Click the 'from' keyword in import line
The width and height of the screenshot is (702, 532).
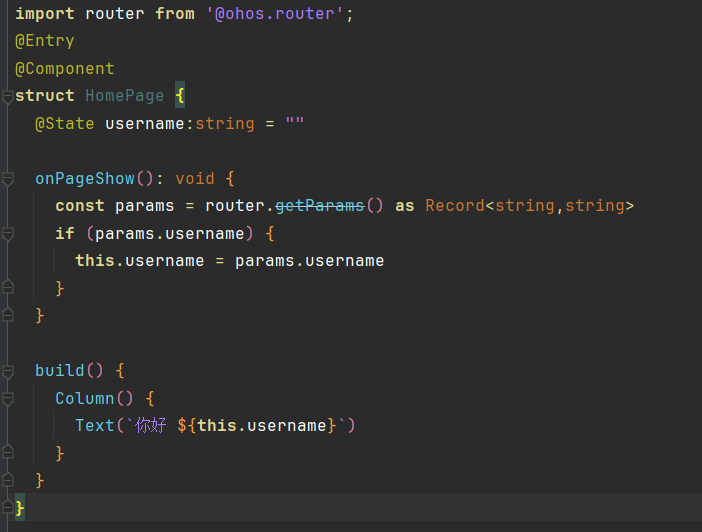tap(175, 14)
